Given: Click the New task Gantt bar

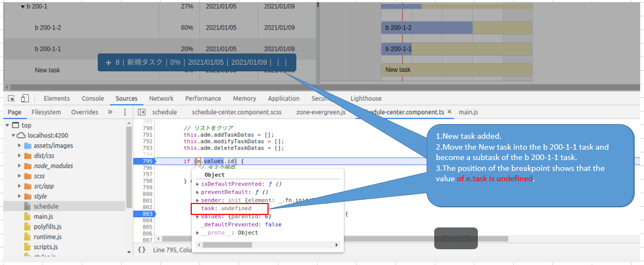Looking at the screenshot, I should click(457, 70).
